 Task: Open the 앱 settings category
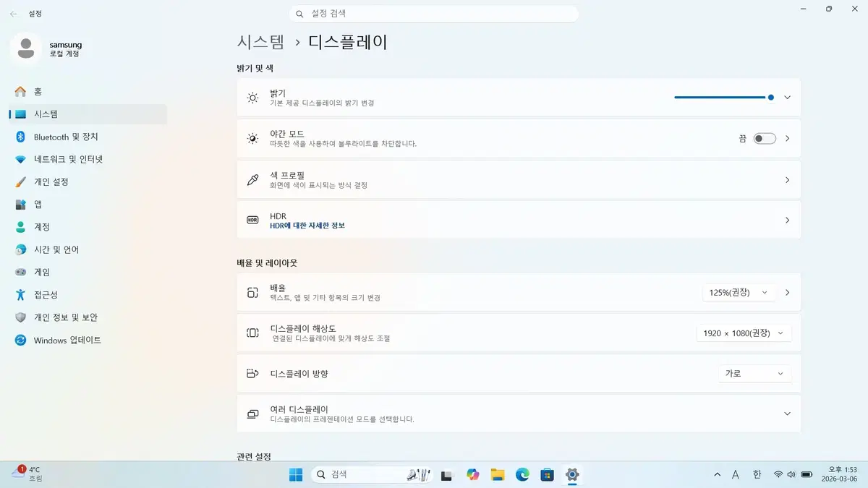point(88,205)
